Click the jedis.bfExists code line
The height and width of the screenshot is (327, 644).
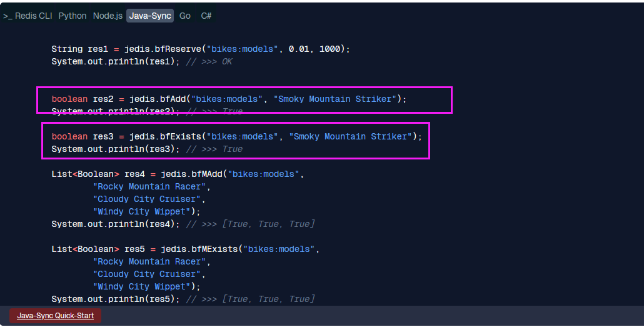(236, 136)
